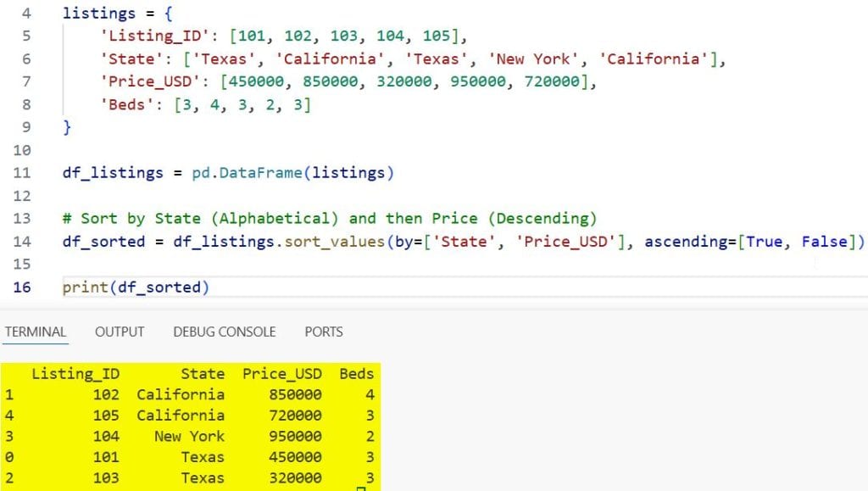Click 'False' in the ascending argument

click(824, 242)
